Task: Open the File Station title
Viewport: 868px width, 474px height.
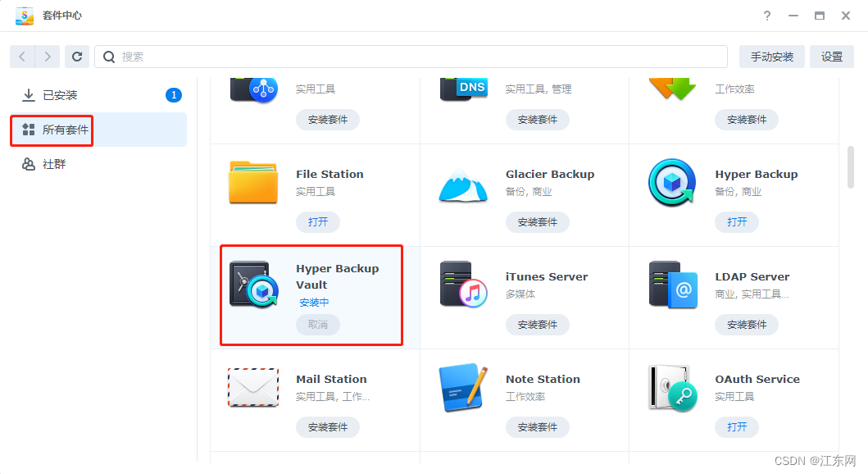Action: [330, 174]
